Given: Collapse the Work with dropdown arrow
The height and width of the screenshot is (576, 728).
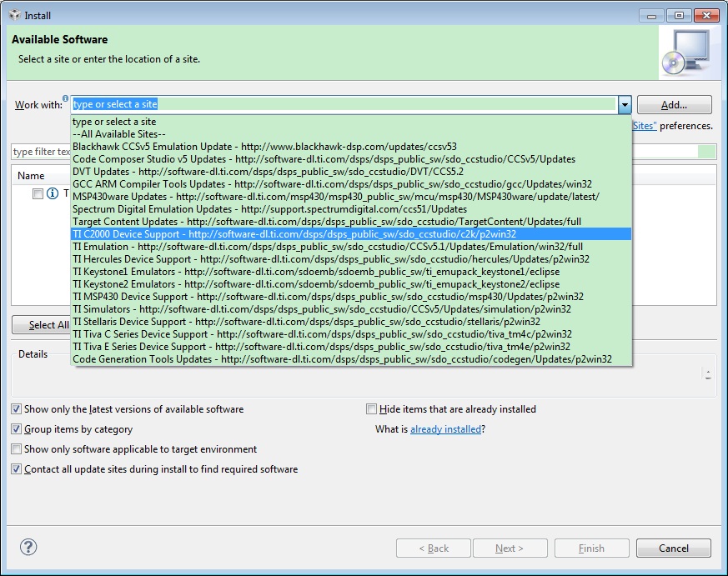Looking at the screenshot, I should (625, 104).
